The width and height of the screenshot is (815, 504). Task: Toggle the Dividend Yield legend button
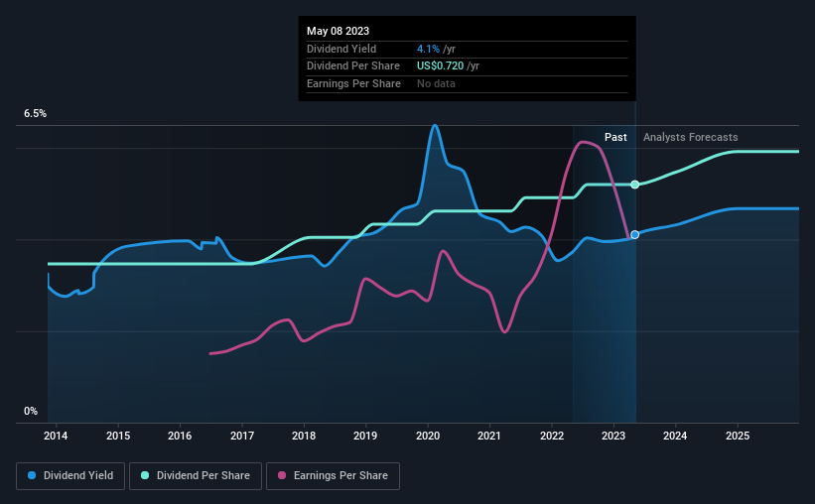click(70, 476)
